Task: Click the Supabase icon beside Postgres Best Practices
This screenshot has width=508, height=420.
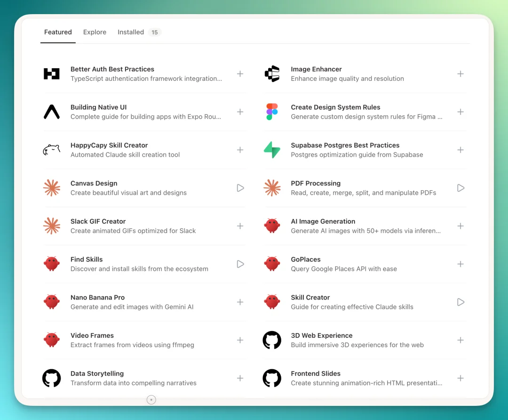Action: click(272, 150)
